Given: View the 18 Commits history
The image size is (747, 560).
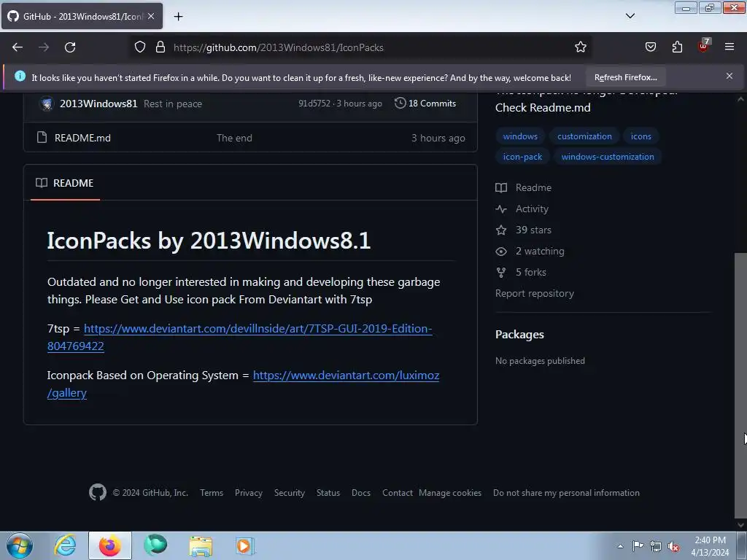Looking at the screenshot, I should pyautogui.click(x=425, y=104).
